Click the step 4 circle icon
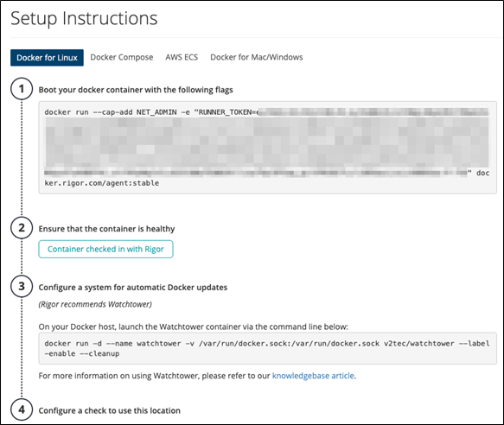The height and width of the screenshot is (425, 504). (x=22, y=409)
